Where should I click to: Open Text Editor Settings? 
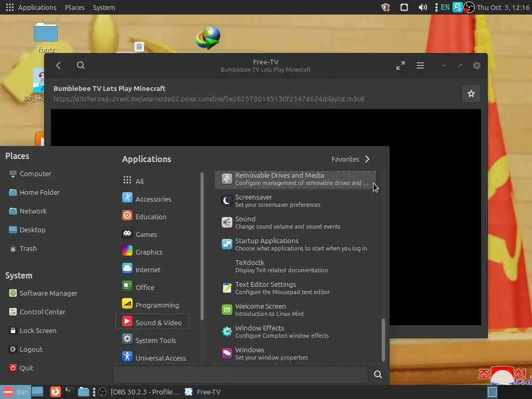pos(295,288)
